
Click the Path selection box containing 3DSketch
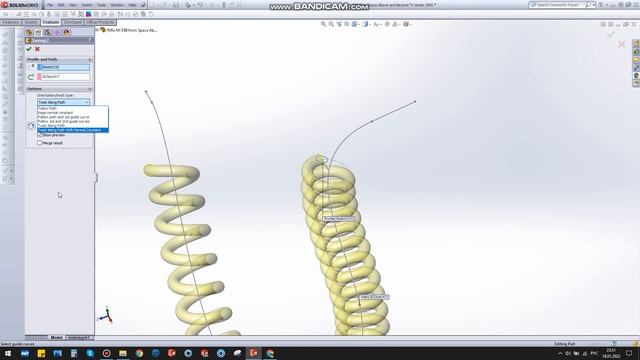pyautogui.click(x=64, y=77)
